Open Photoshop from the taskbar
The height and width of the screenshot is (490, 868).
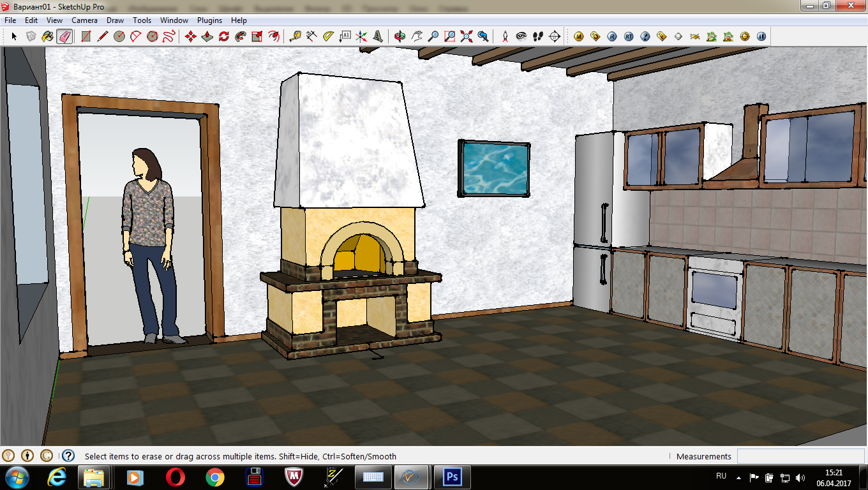453,477
